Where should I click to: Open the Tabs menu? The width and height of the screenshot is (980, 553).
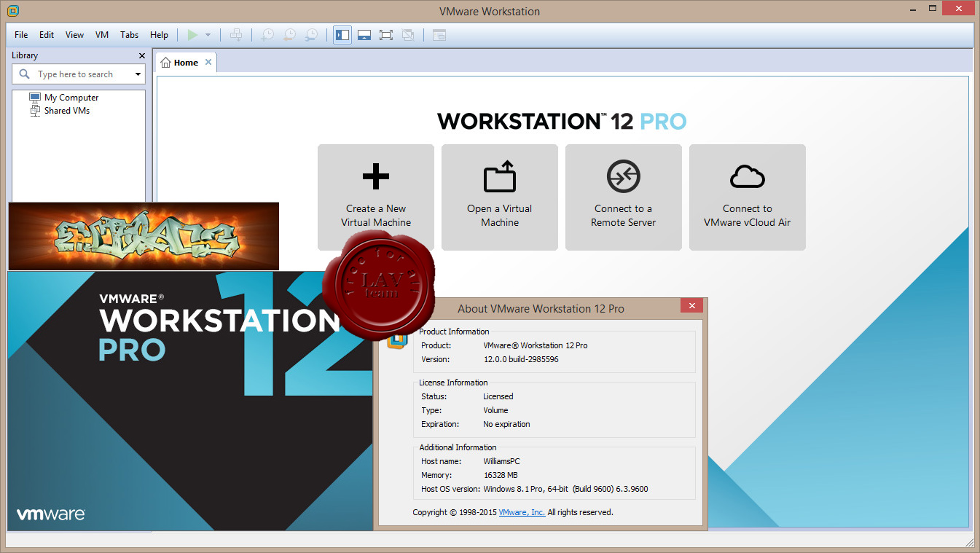(130, 35)
